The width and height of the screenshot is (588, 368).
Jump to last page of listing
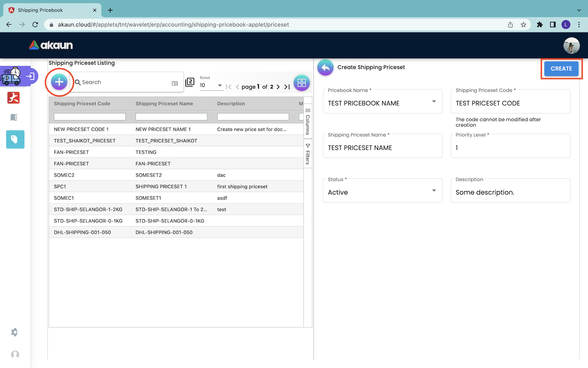[287, 87]
